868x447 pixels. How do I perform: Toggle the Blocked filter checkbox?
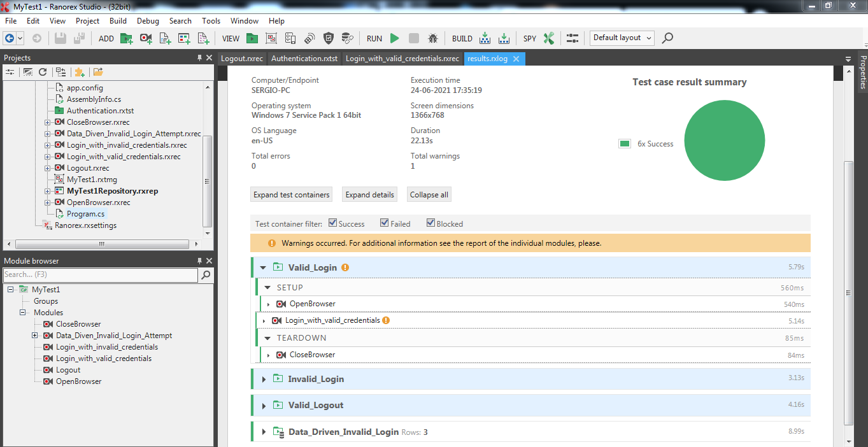click(x=431, y=223)
